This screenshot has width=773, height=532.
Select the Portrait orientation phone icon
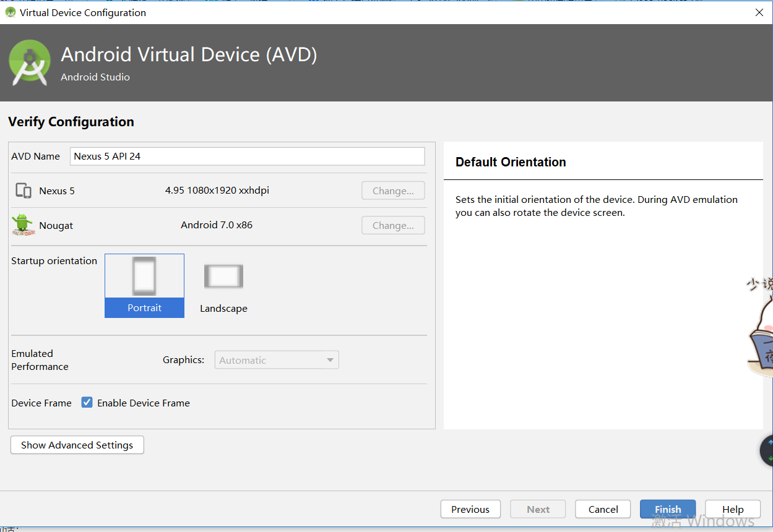click(x=144, y=276)
